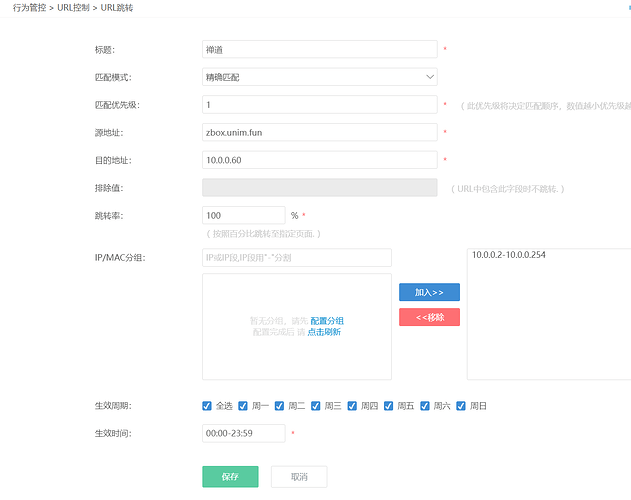This screenshot has width=631, height=500.
Task: Click the 生效时间 field showing 00:00-23:59
Action: 243,433
